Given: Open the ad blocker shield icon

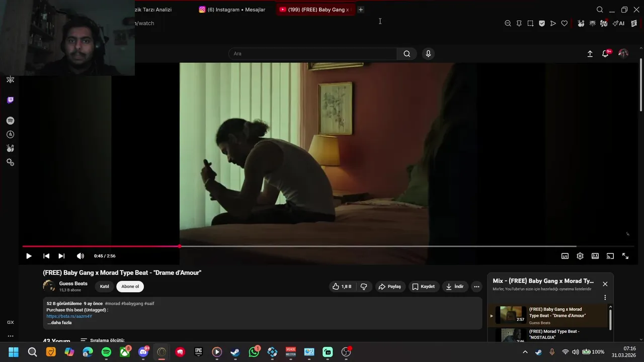Looking at the screenshot, I should (542, 23).
